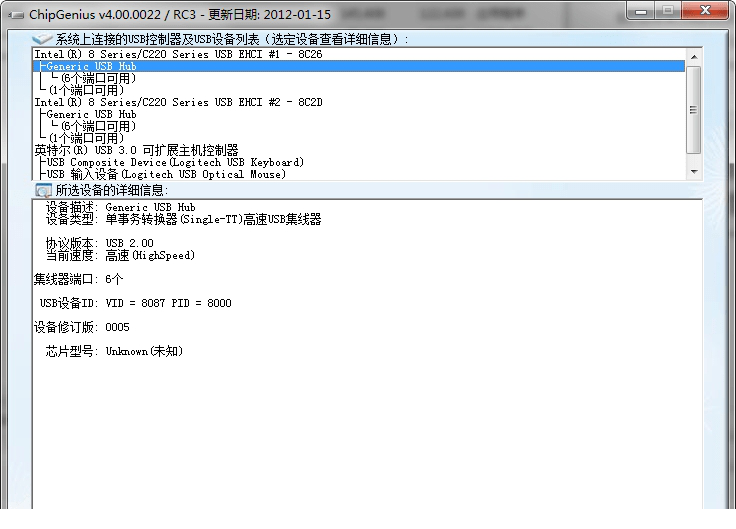The image size is (736, 529).
Task: Maximize the ChipGenius window
Action: (669, 9)
